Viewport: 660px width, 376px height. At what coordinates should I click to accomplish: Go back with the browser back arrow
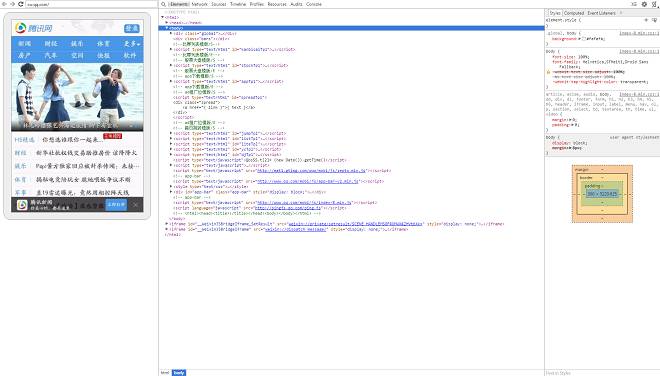[x=4, y=4]
